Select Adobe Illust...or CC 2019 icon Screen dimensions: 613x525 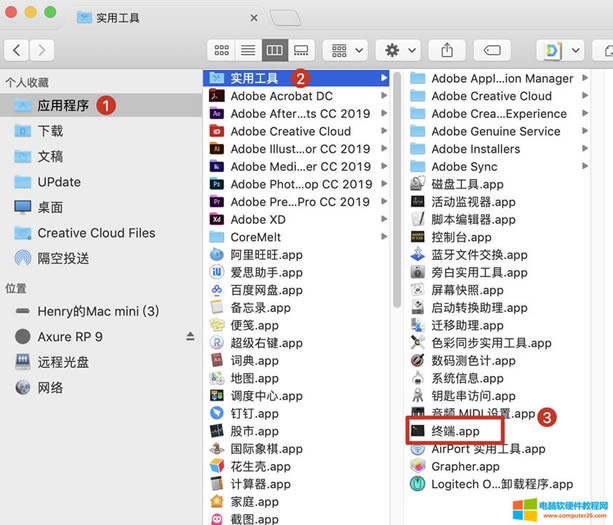(x=217, y=149)
